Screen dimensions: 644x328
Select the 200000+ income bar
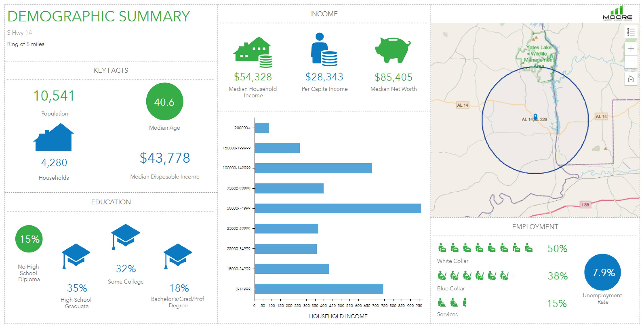coord(262,128)
